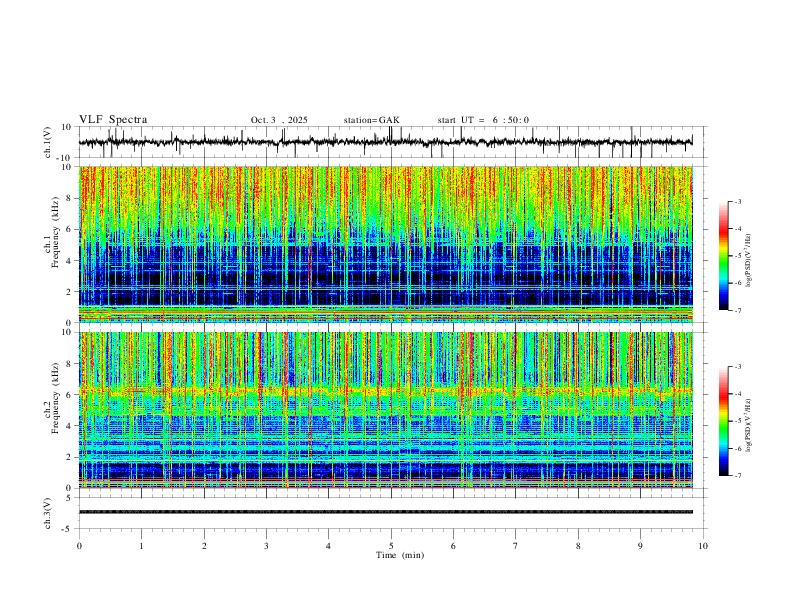Image resolution: width=792 pixels, height=612 pixels.
Task: Click the ch.2 'Frequency (kHz)' axis label
Action: point(55,398)
